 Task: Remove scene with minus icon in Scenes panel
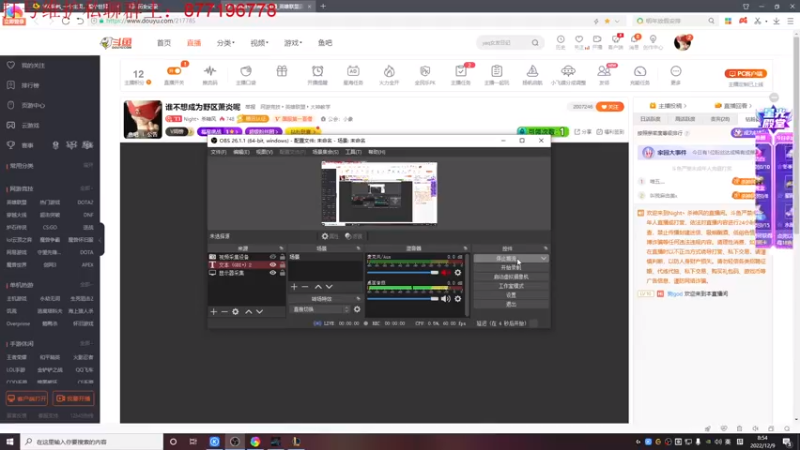click(x=305, y=287)
